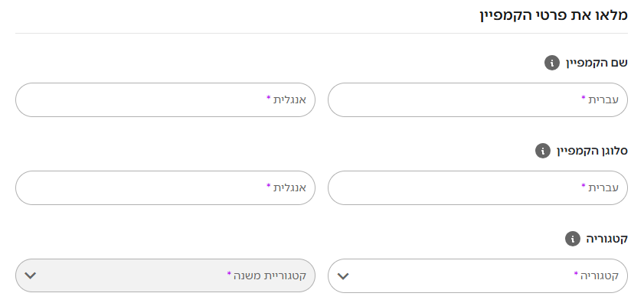
Task: Open the info tooltip icon next to קטגוריה
Action: tap(572, 239)
